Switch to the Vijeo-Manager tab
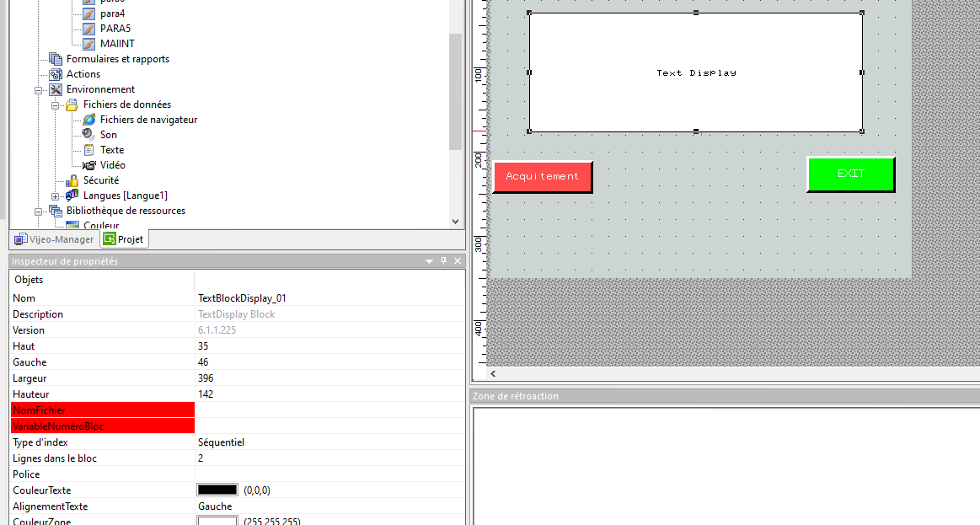Viewport: 980px width, 525px height. click(55, 239)
